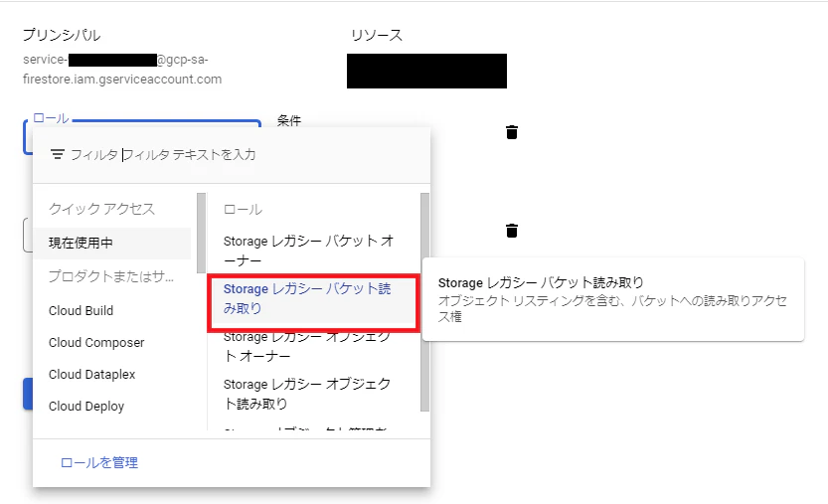Click the リソース label
Image resolution: width=828 pixels, height=504 pixels.
point(377,36)
